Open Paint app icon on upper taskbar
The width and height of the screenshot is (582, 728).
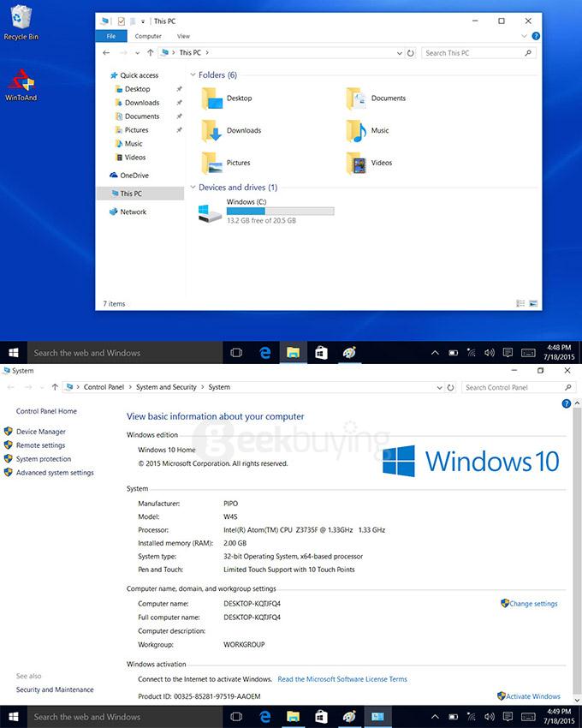349,353
